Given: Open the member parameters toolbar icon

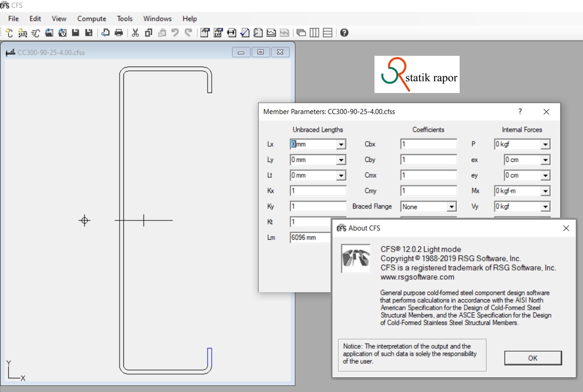Looking at the screenshot, I should pos(232,33).
